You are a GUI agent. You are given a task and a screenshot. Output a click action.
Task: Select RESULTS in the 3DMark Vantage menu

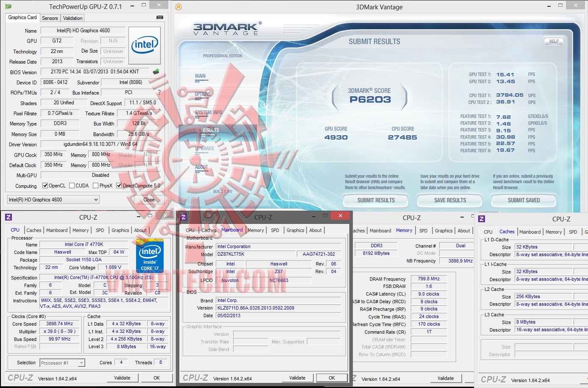pyautogui.click(x=210, y=130)
